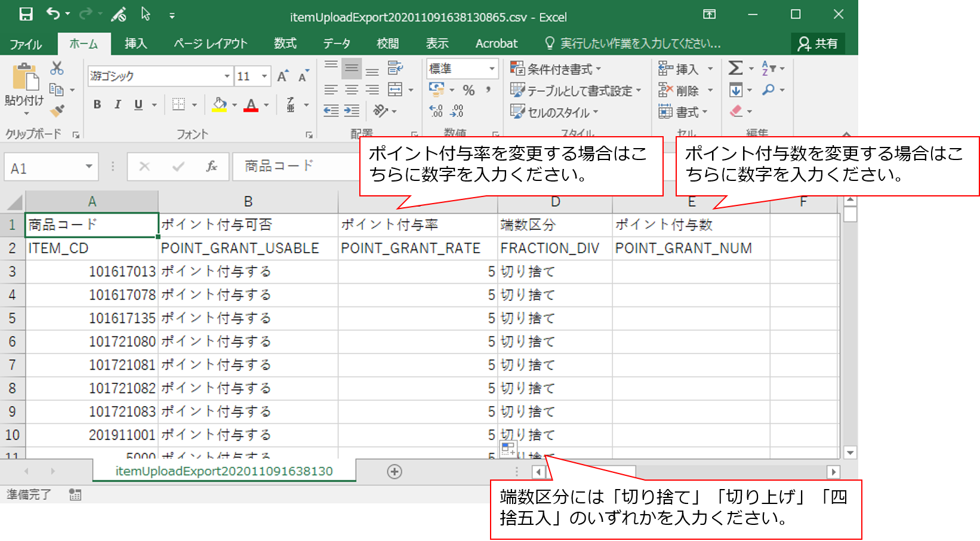Expand the font size dropdown showing 11

point(264,76)
